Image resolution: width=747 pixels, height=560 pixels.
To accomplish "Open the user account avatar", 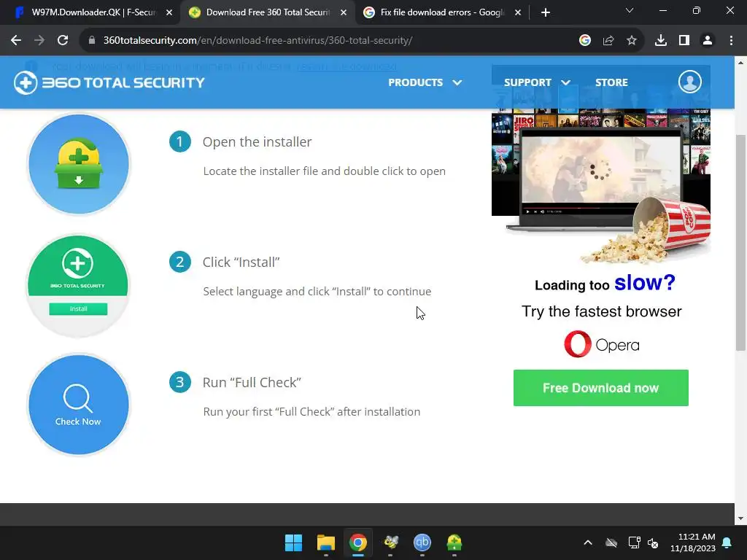I will [690, 82].
